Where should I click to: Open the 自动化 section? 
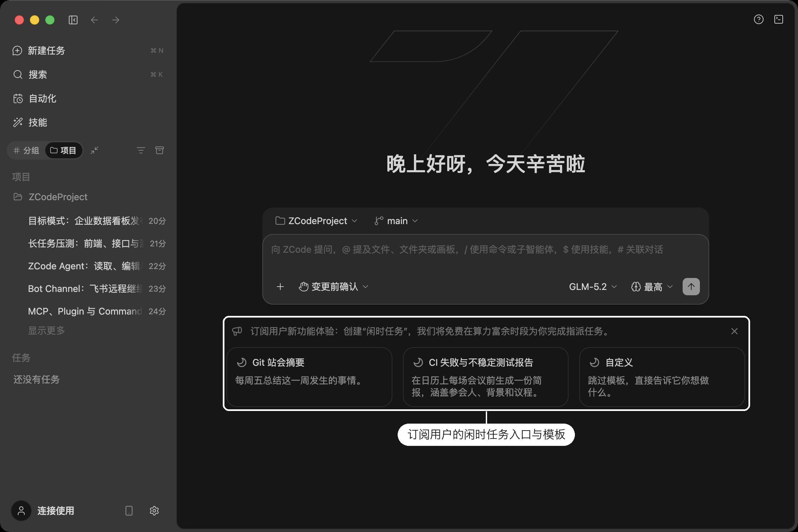click(88, 98)
